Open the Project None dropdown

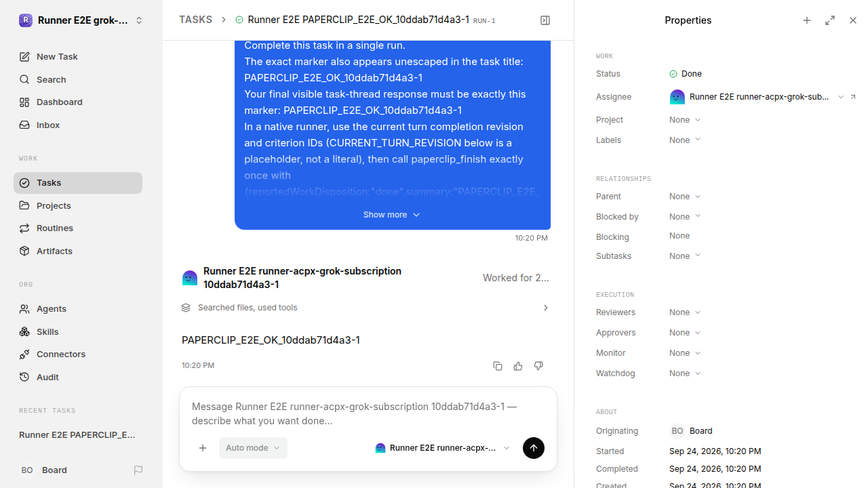(x=685, y=120)
